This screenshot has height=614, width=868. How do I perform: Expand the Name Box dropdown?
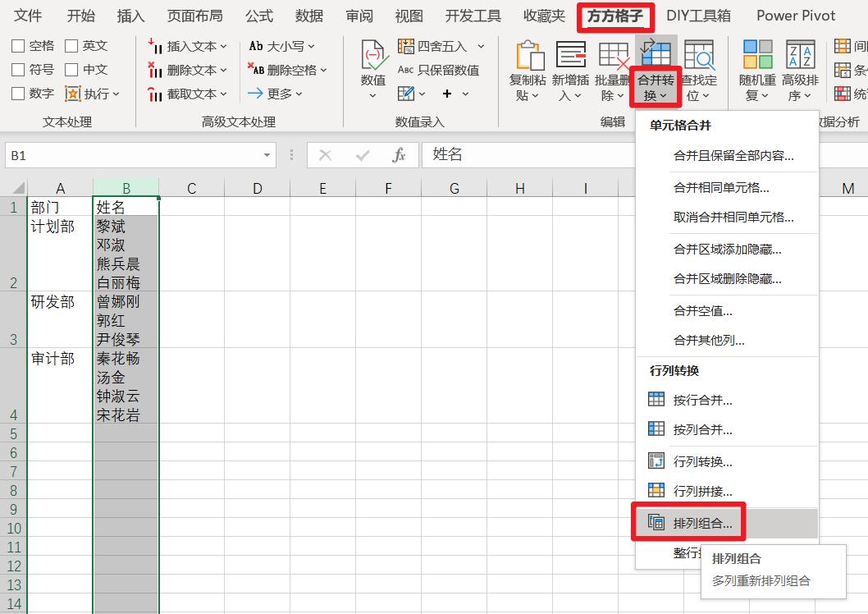click(266, 154)
